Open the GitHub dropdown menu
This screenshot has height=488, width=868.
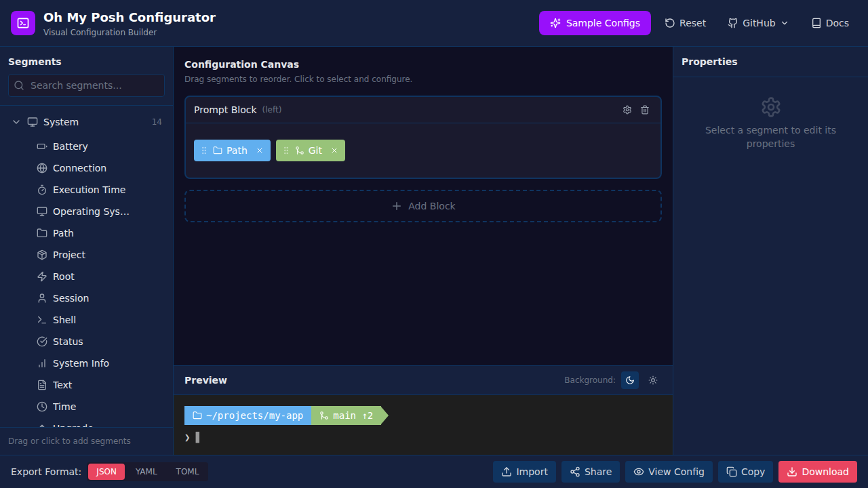757,22
